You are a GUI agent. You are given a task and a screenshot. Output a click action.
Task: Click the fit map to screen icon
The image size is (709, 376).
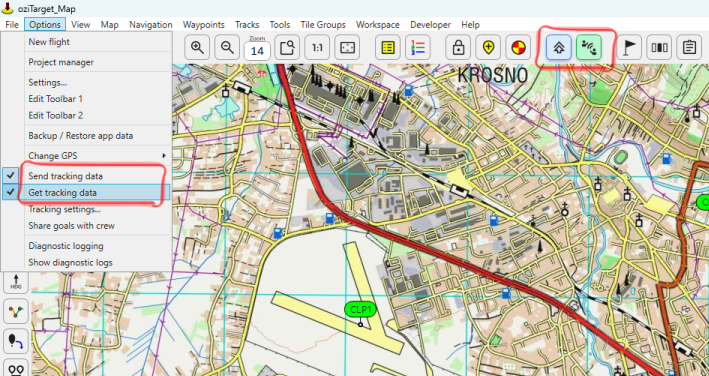coord(347,47)
